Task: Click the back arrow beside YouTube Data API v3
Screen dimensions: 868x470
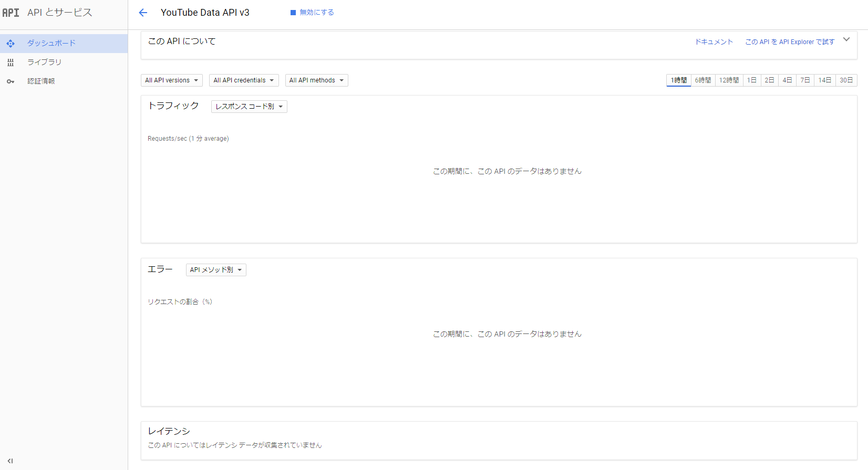Action: (143, 13)
